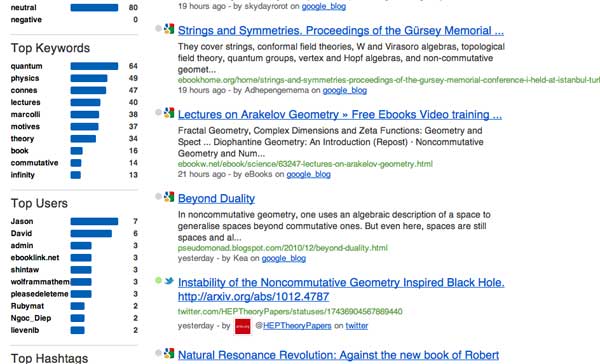
Task: Select top user Ngoc_Diep
Action: [x=31, y=318]
